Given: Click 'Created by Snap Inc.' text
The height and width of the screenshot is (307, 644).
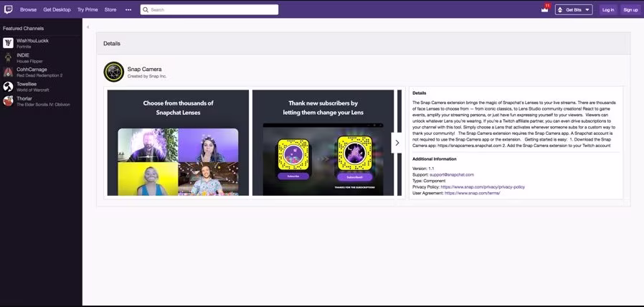Looking at the screenshot, I should [146, 77].
